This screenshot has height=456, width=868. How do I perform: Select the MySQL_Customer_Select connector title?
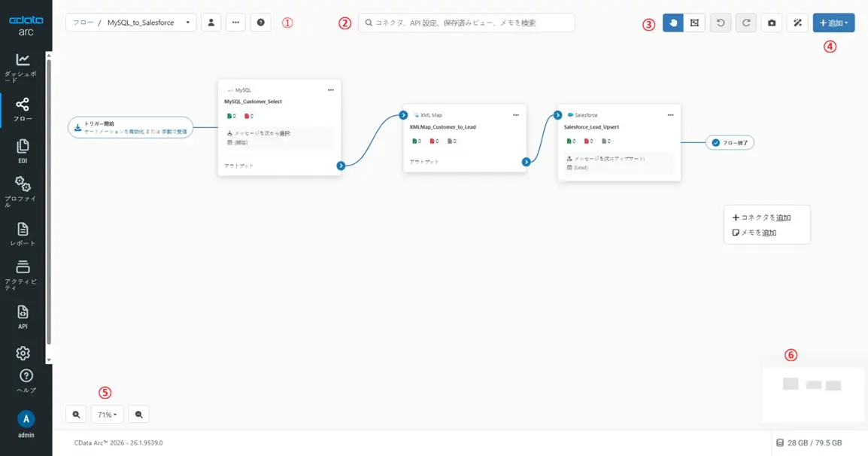click(x=253, y=102)
